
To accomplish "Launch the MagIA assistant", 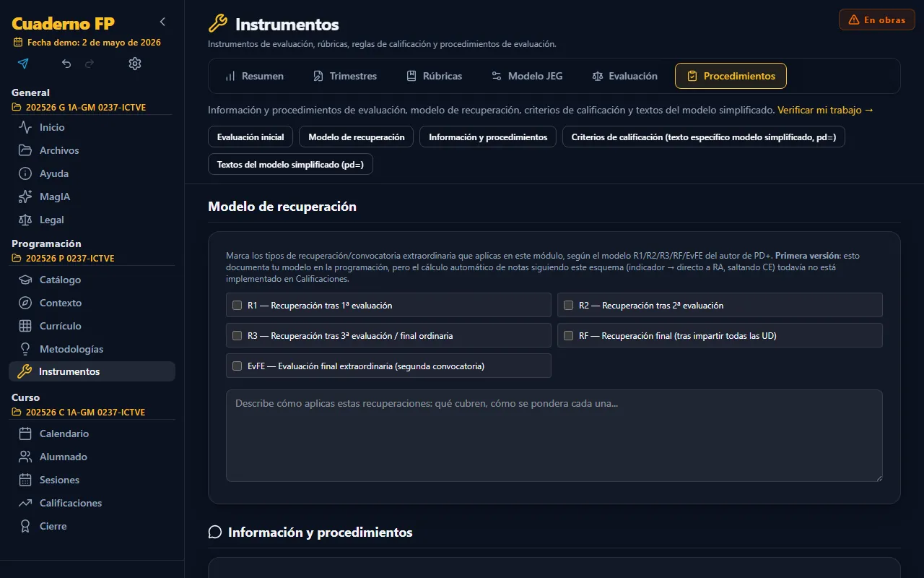I will click(x=92, y=197).
